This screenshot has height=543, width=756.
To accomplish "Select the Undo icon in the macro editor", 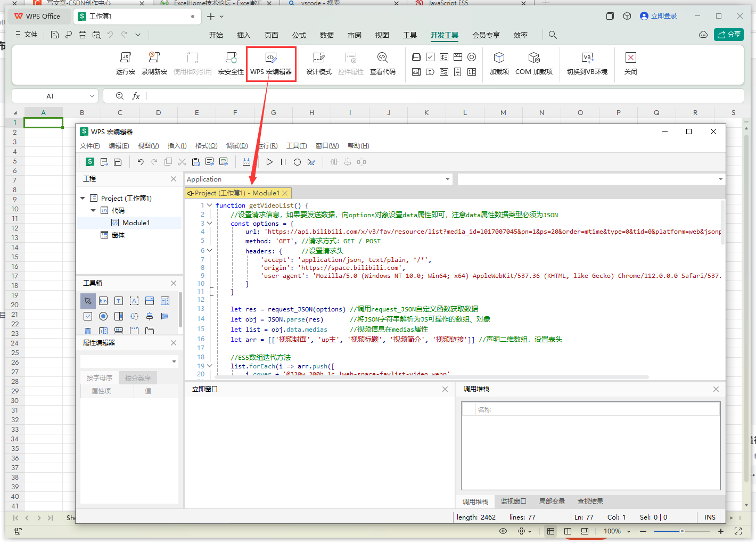I will point(140,162).
